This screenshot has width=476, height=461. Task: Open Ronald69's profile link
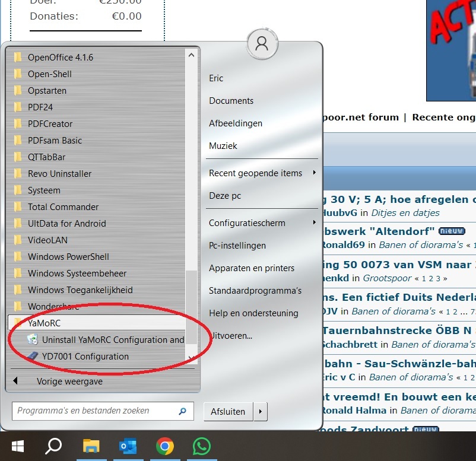tap(344, 245)
